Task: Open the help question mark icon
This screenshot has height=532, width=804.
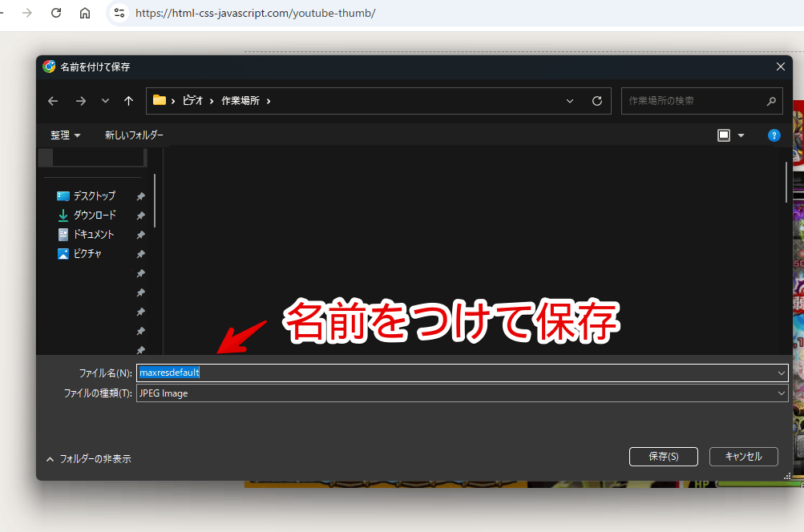Action: (774, 135)
